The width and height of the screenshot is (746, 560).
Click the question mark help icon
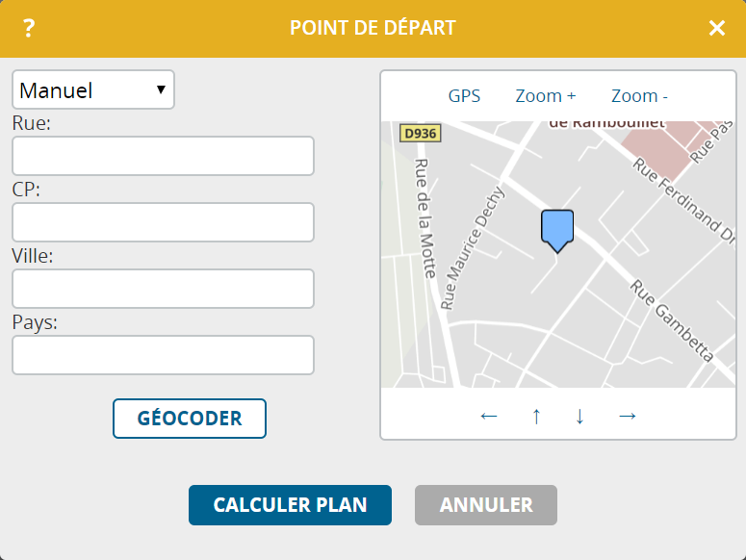click(29, 28)
